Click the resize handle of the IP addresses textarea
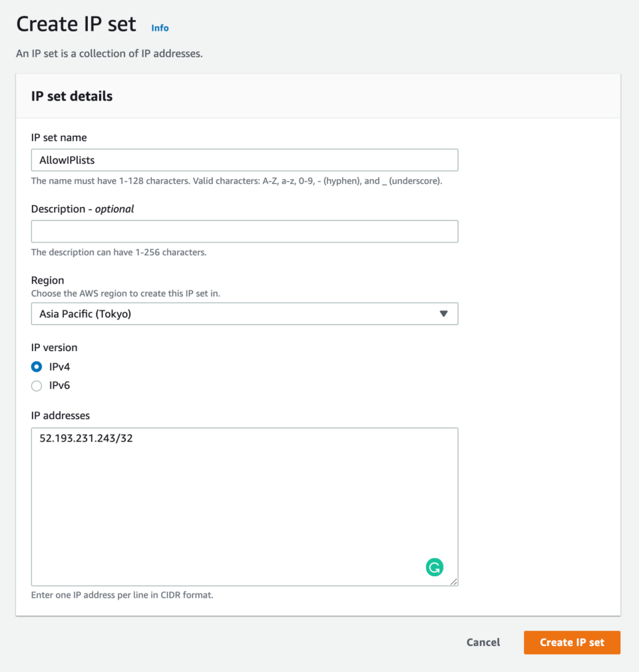639x672 pixels. (x=453, y=581)
